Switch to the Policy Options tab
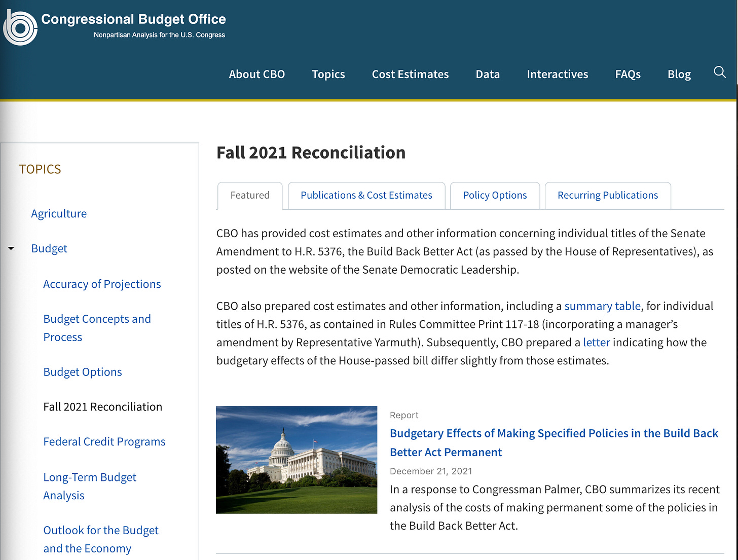 [x=495, y=196]
